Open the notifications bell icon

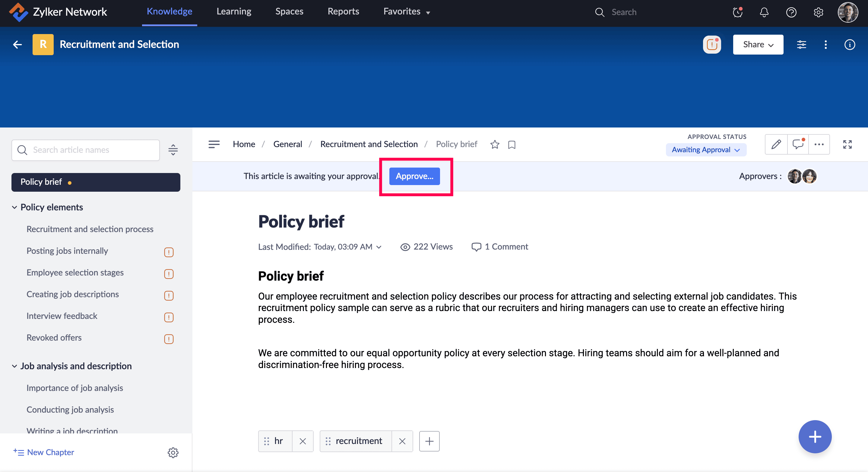pos(764,12)
